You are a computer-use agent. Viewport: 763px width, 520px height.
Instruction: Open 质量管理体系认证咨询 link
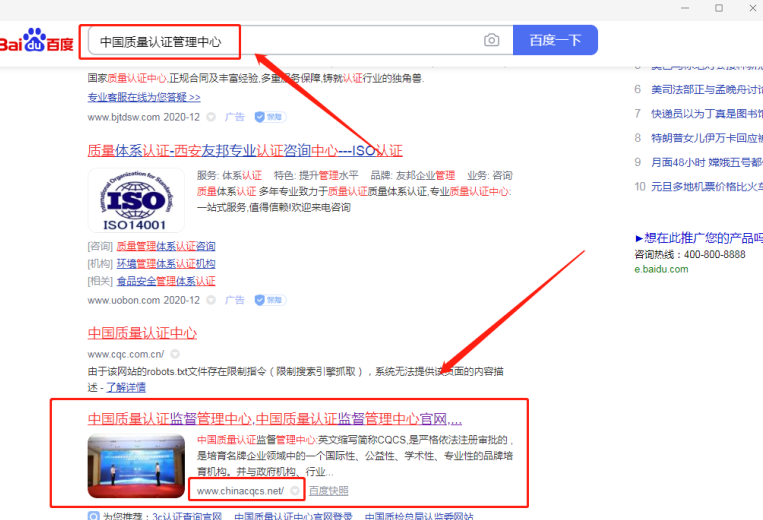click(x=166, y=246)
